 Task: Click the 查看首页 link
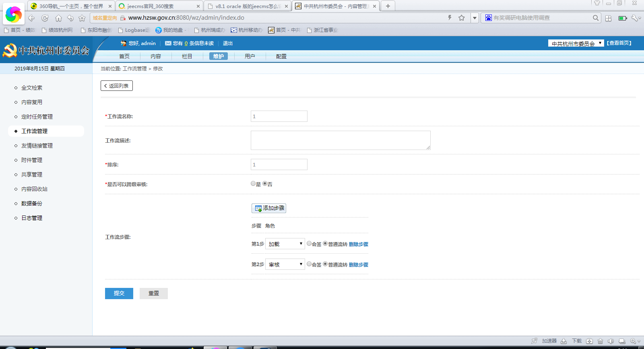point(619,43)
